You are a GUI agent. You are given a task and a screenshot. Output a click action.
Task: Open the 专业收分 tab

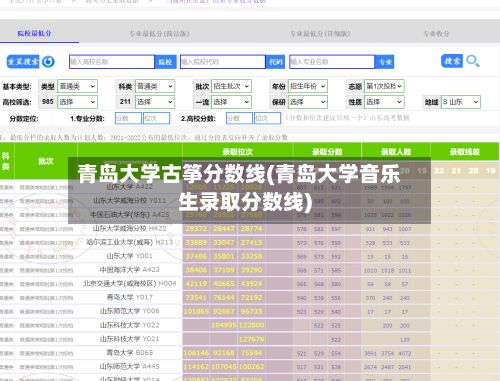[437, 34]
